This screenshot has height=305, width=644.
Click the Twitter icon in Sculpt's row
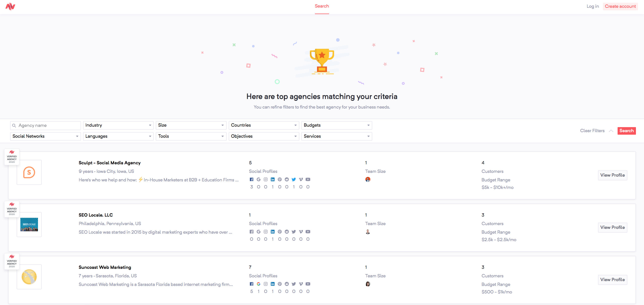click(294, 179)
